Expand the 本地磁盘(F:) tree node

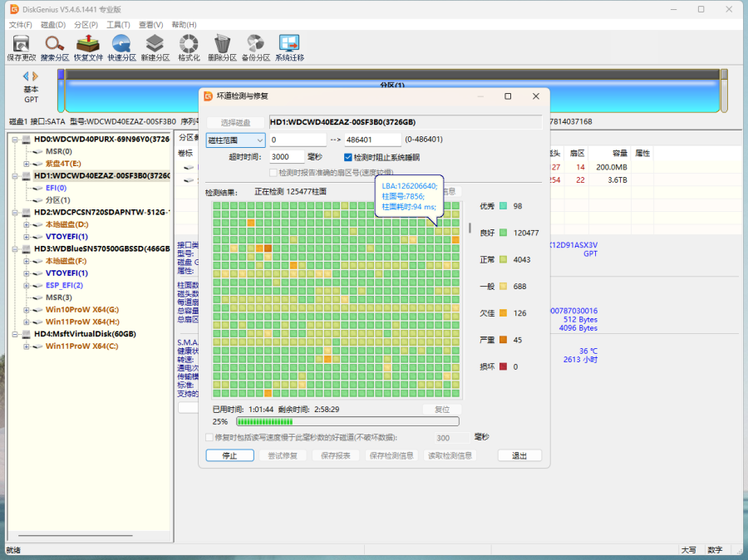[27, 261]
